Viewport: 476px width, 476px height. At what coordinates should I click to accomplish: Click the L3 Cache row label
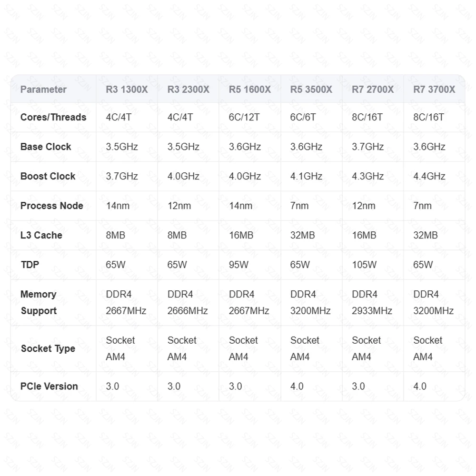pos(41,235)
